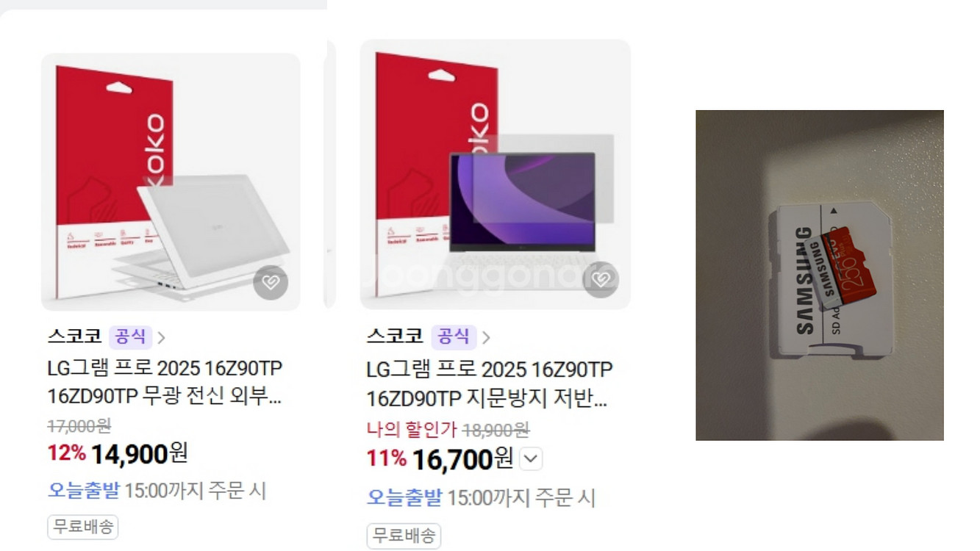Screen dimensions: 980x551
Task: Click the first 스코코 store name
Action: tap(74, 336)
